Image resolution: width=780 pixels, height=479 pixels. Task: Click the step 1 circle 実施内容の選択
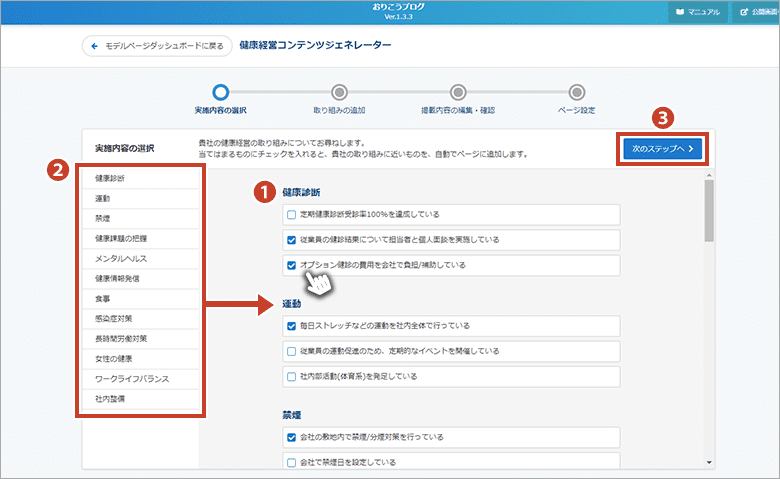pyautogui.click(x=220, y=92)
